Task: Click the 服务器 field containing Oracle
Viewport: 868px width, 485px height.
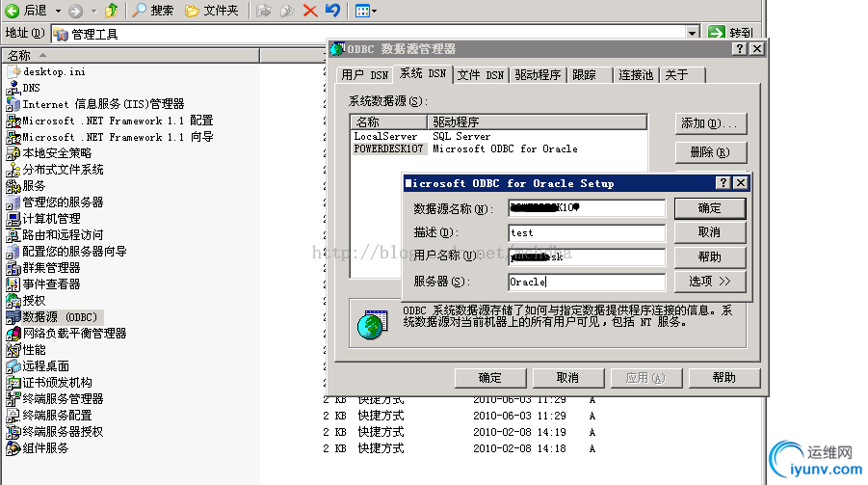Action: tap(587, 283)
